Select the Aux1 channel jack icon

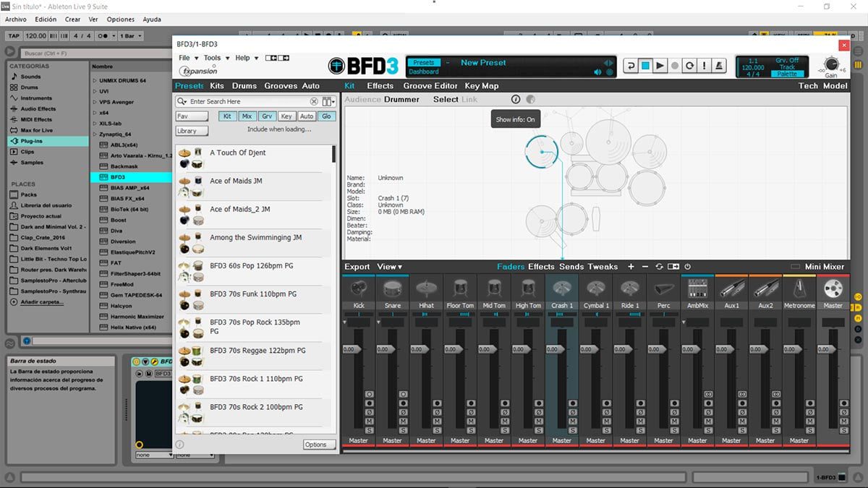tap(731, 288)
